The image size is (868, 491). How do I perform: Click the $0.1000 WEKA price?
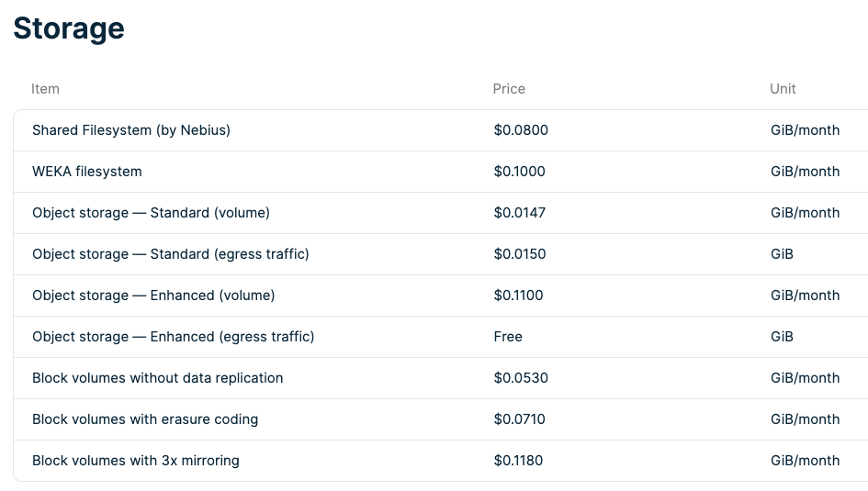pos(520,172)
